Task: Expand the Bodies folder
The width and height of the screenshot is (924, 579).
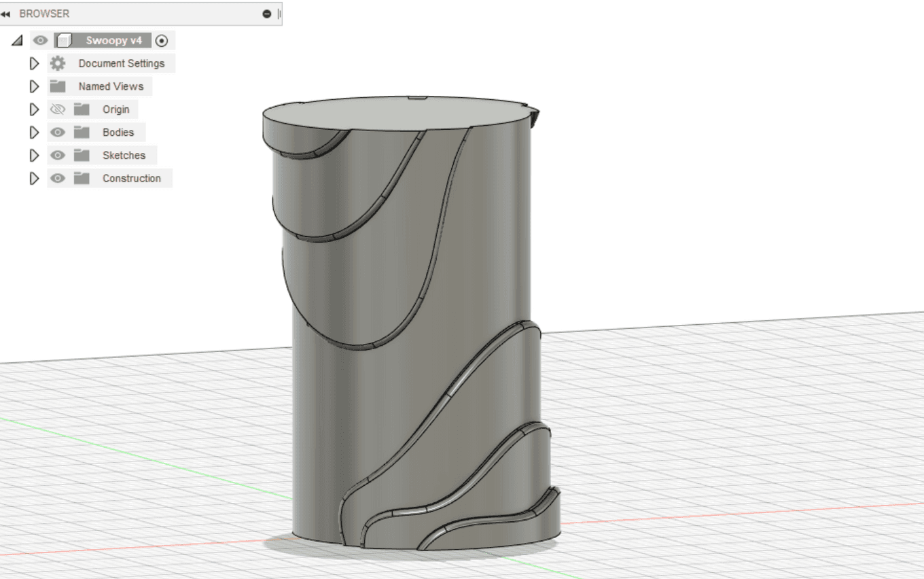Action: coord(34,133)
